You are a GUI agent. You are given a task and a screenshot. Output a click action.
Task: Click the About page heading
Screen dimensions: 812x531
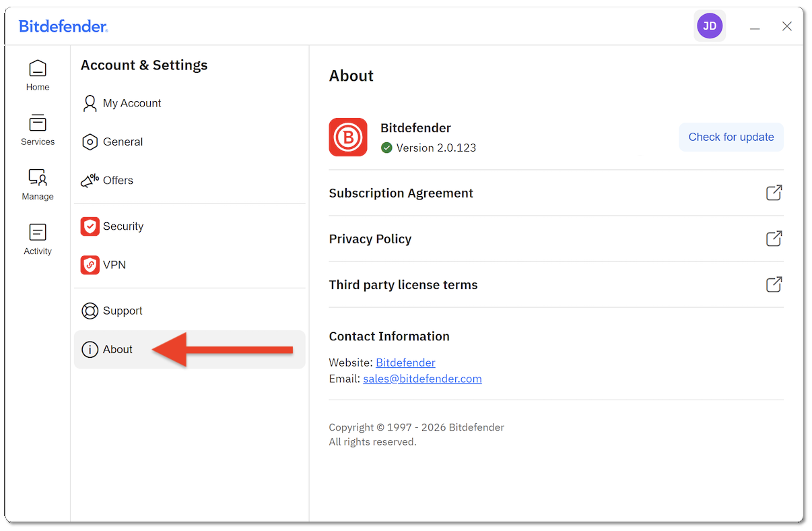pyautogui.click(x=351, y=76)
